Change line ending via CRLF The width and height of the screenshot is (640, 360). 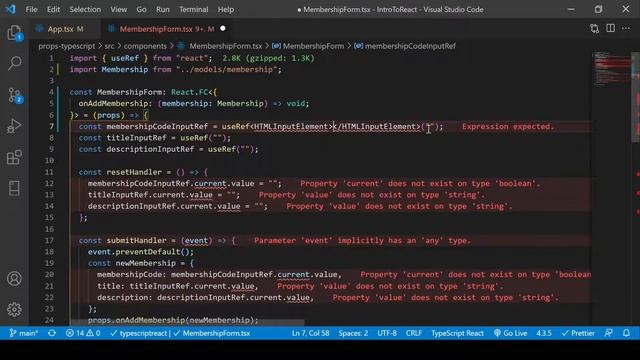pyautogui.click(x=413, y=333)
